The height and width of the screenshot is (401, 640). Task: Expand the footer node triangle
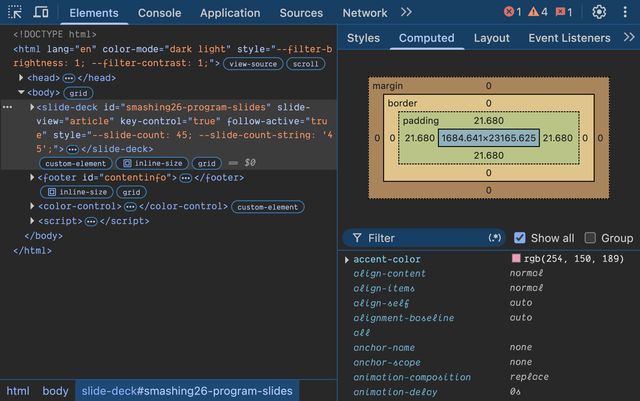(32, 177)
